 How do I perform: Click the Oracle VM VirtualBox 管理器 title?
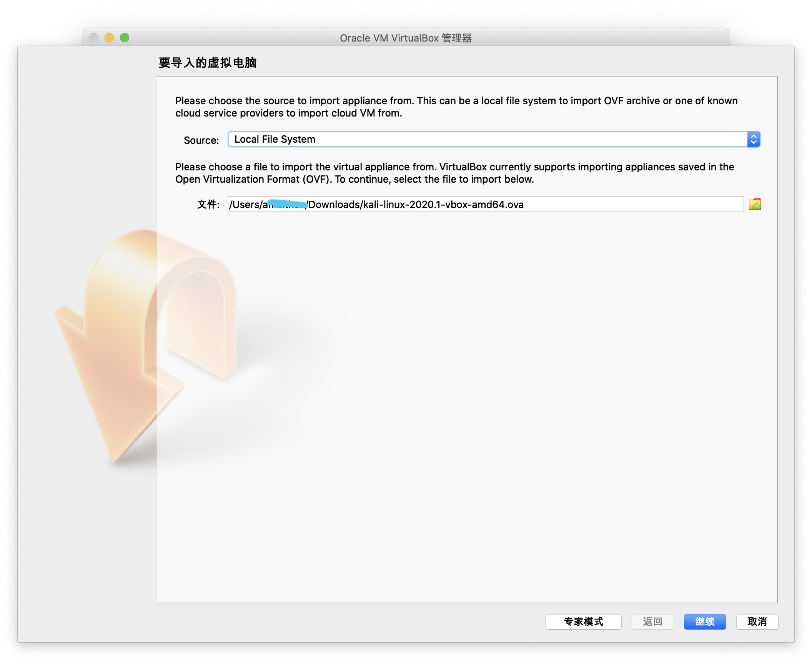tap(406, 38)
